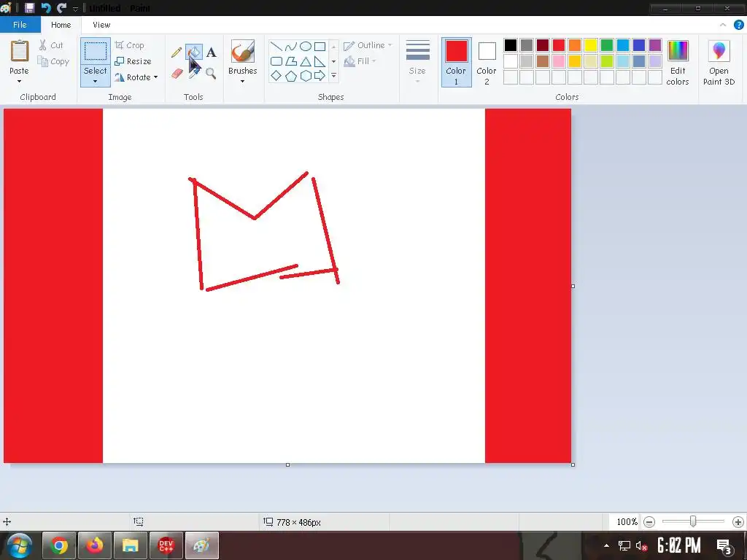Show the next row of the Shapes gallery

coord(333,61)
